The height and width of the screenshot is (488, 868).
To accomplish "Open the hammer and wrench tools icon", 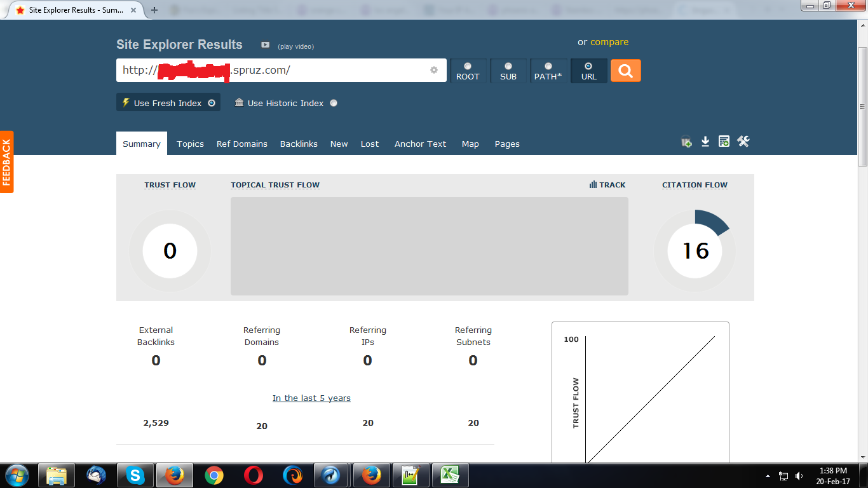I will pos(743,142).
